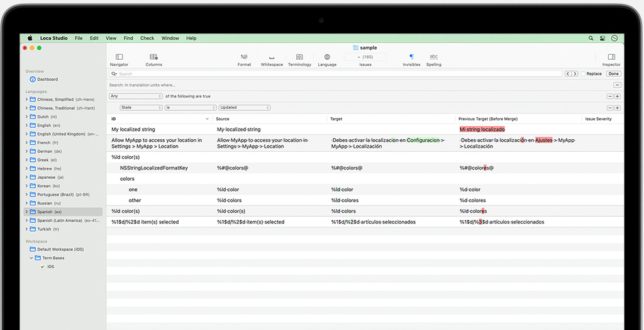The image size is (644, 330).
Task: Click the Format check icon
Action: click(244, 57)
